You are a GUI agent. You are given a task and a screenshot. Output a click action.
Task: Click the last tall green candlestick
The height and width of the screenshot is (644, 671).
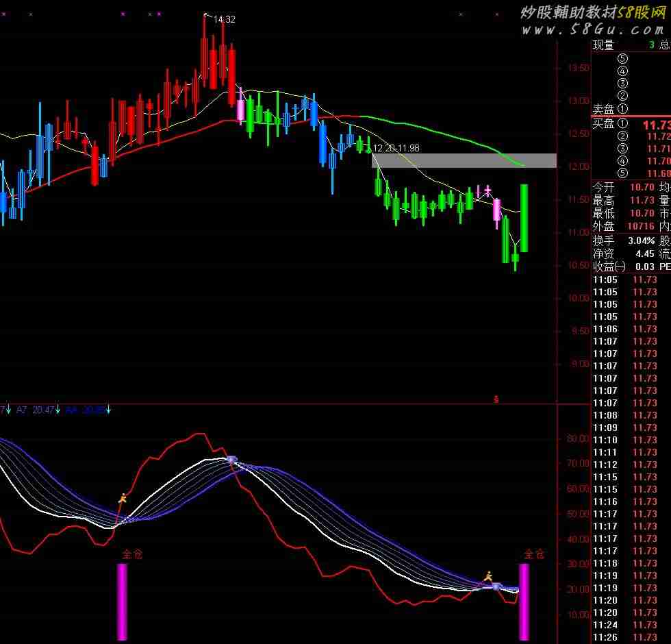(524, 218)
